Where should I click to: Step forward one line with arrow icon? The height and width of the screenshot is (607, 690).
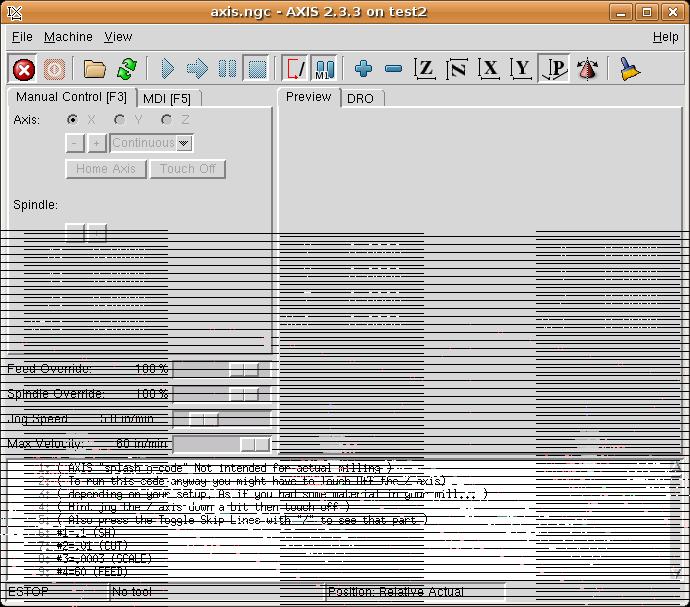click(197, 69)
